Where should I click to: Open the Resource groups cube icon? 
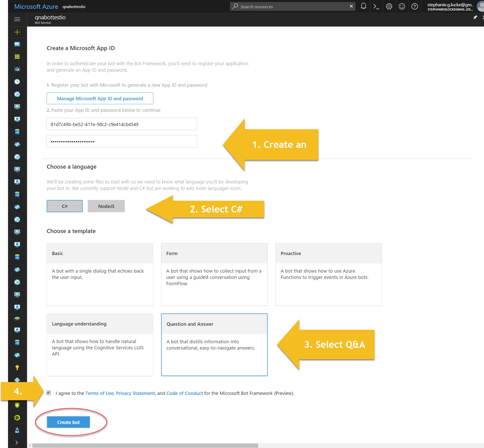click(x=17, y=69)
